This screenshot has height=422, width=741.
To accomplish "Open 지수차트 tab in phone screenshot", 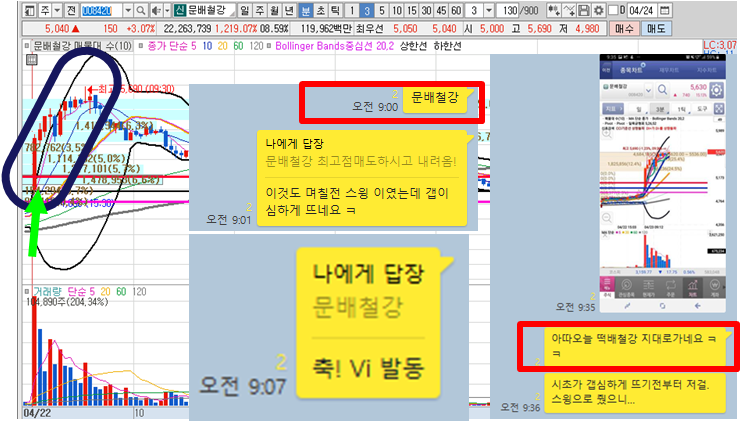I will pos(706,70).
